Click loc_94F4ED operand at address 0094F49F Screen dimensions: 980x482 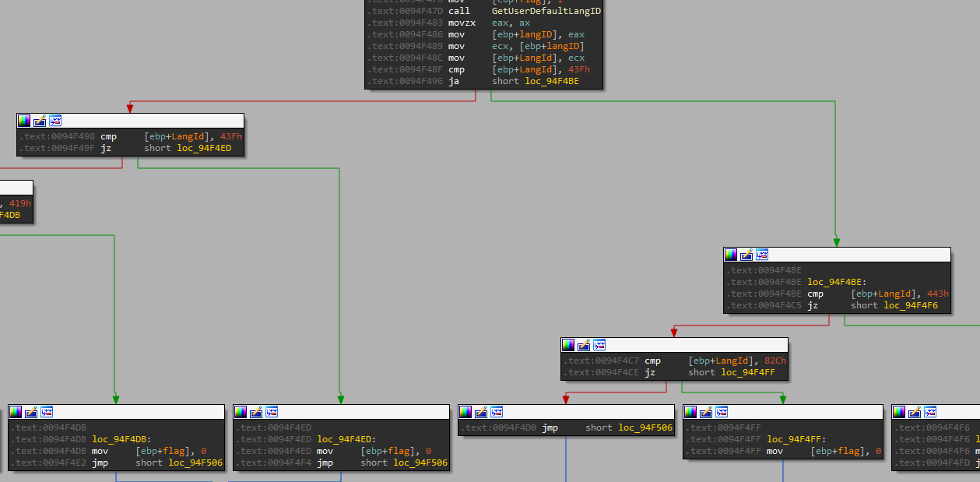pos(203,148)
